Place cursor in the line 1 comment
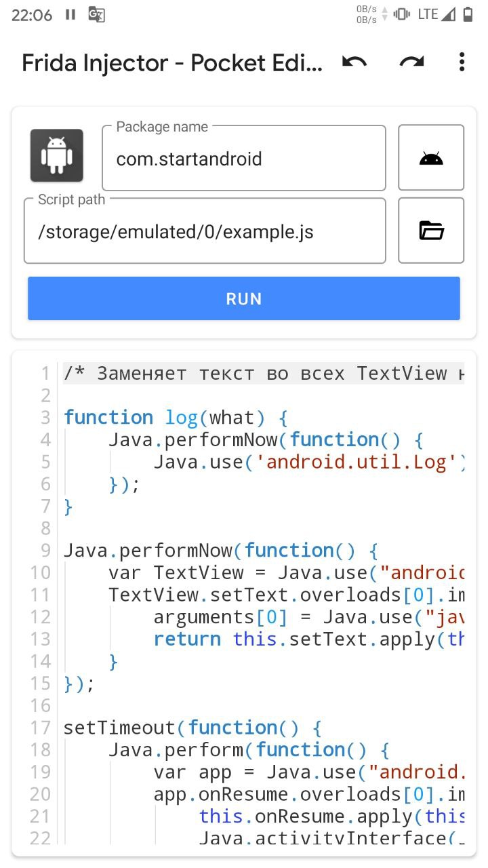This screenshot has height=868, width=488. (x=264, y=373)
